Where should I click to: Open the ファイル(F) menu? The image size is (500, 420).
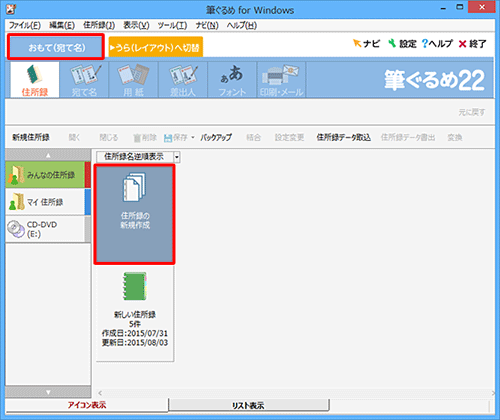point(25,25)
